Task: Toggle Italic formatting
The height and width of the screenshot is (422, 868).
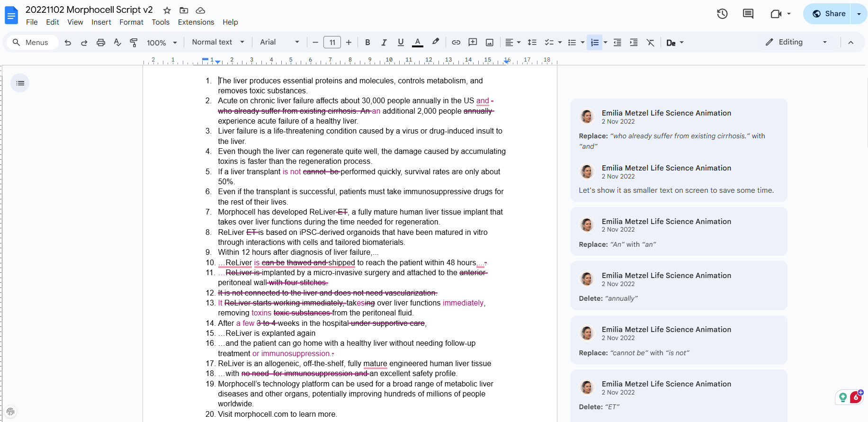Action: (384, 43)
